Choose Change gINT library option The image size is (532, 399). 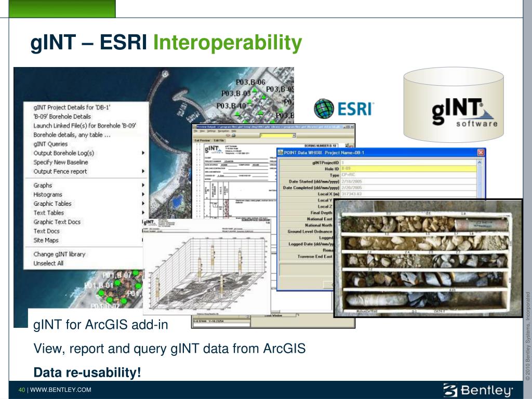(x=59, y=254)
